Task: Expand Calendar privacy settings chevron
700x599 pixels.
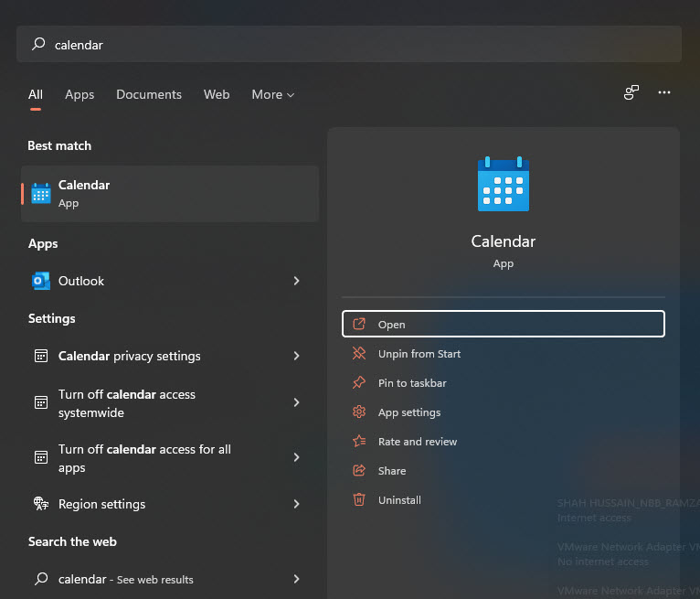Action: (296, 356)
